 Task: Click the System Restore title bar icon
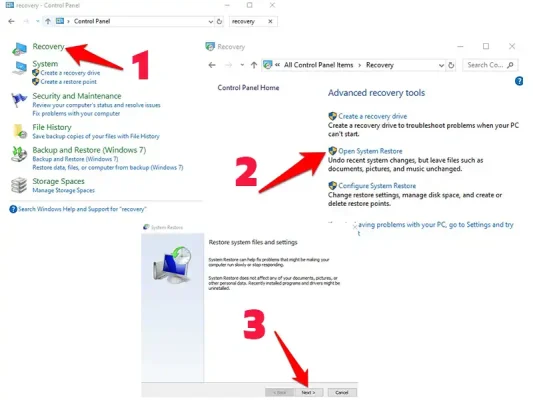tap(146, 227)
